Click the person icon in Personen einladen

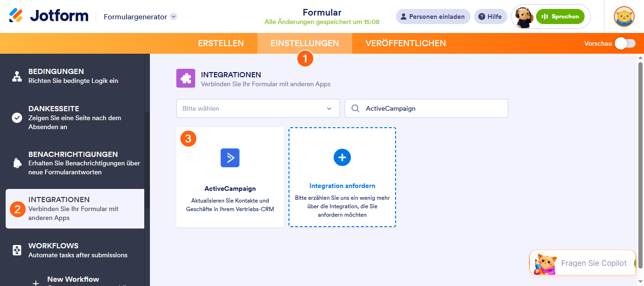(x=404, y=16)
